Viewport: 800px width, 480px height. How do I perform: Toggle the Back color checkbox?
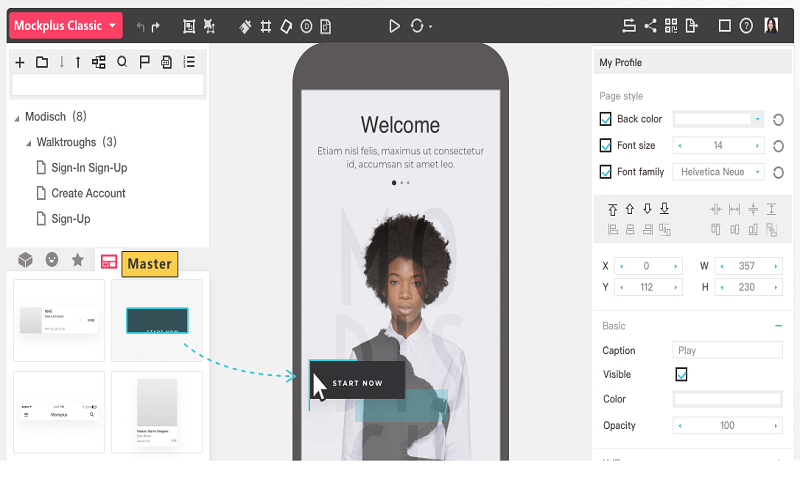click(x=605, y=119)
